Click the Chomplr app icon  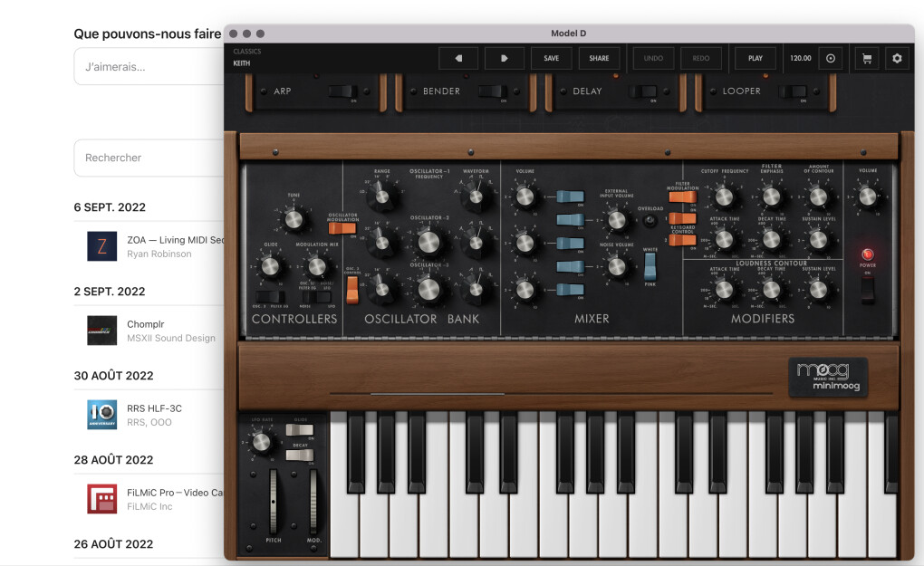tap(102, 331)
